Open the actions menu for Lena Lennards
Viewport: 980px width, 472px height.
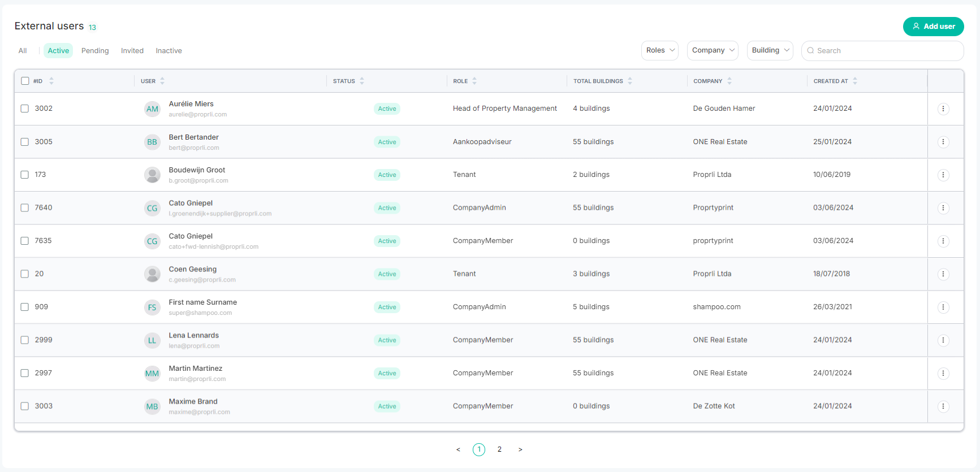point(943,340)
